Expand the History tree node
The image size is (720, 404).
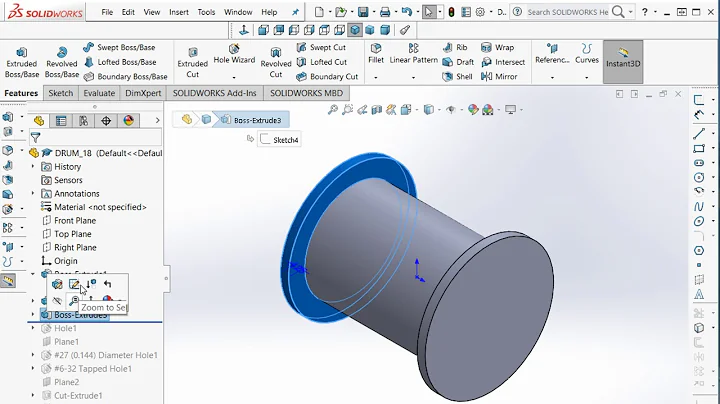pos(33,167)
